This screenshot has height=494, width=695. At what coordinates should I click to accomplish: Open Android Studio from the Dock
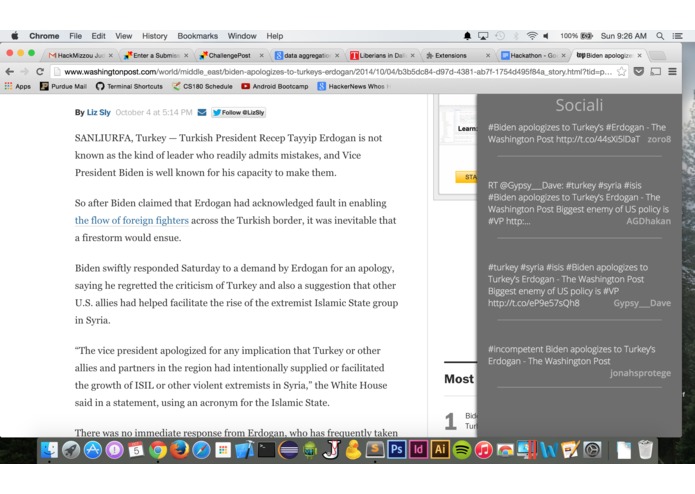[x=310, y=450]
